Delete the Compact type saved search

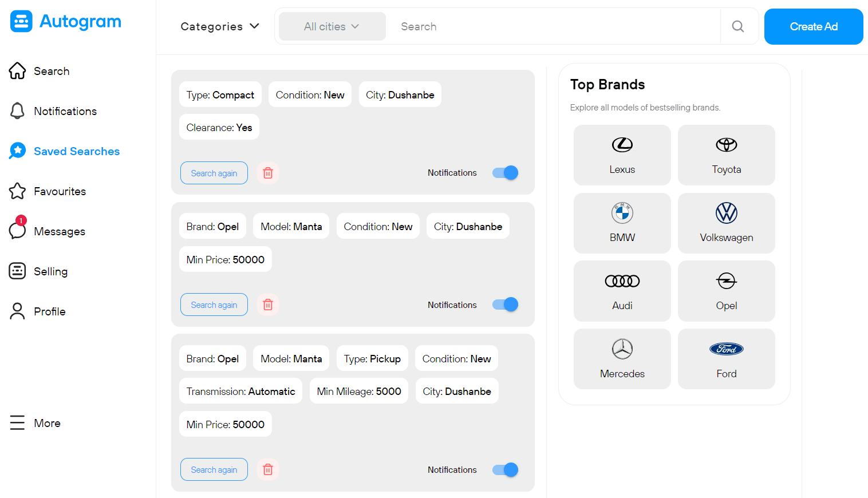click(x=267, y=173)
